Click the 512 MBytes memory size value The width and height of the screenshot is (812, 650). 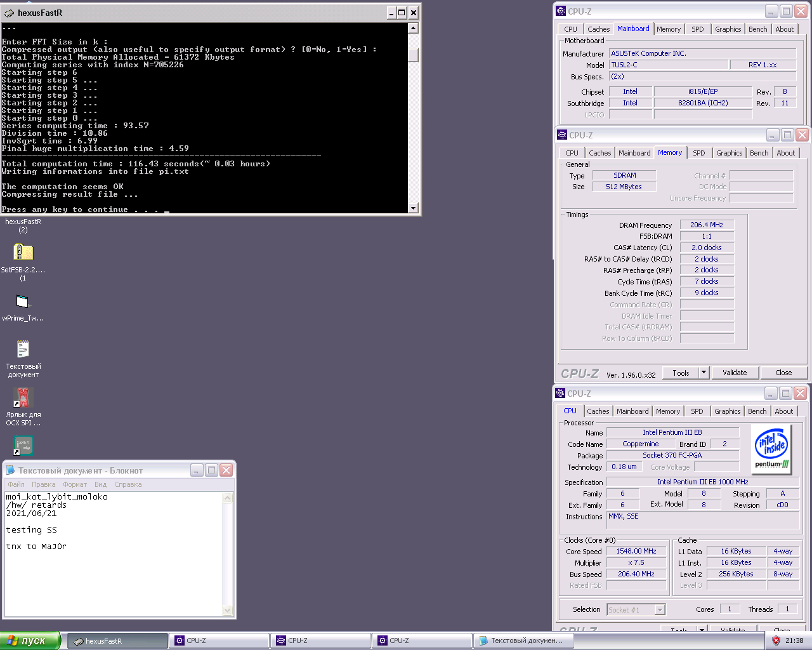coord(624,187)
